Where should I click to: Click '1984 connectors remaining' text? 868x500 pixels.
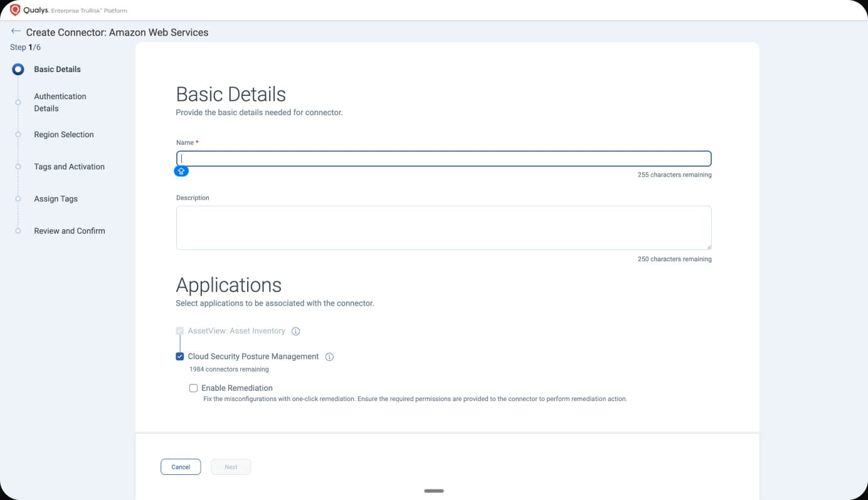tap(229, 369)
